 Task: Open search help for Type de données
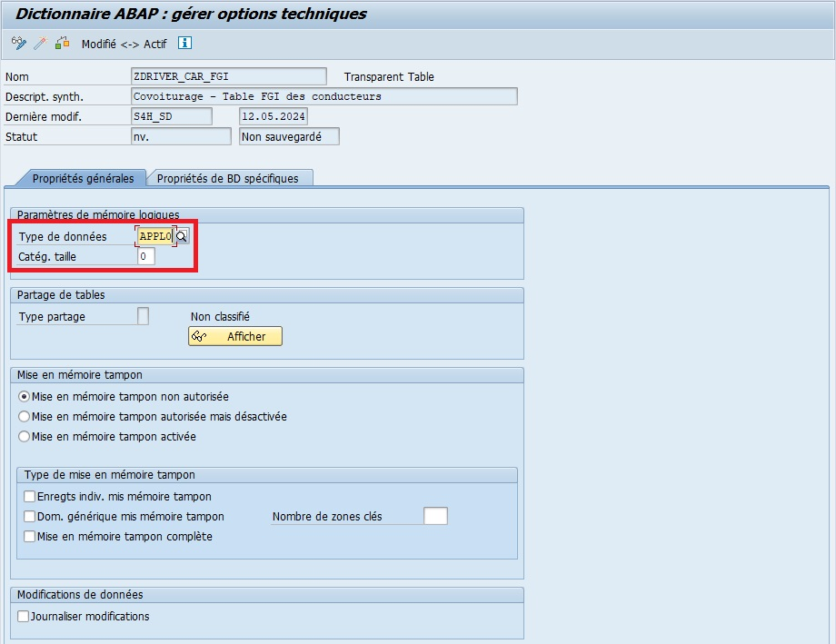(x=182, y=236)
